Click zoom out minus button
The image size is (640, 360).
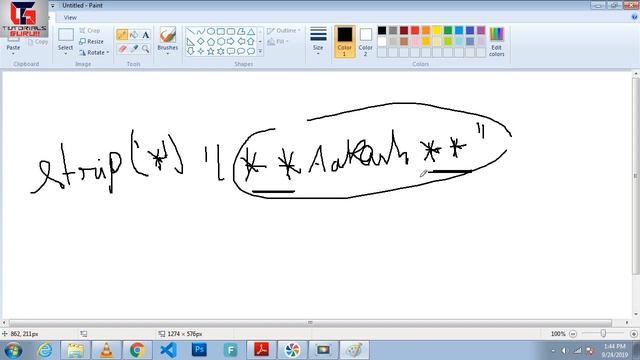tap(573, 334)
